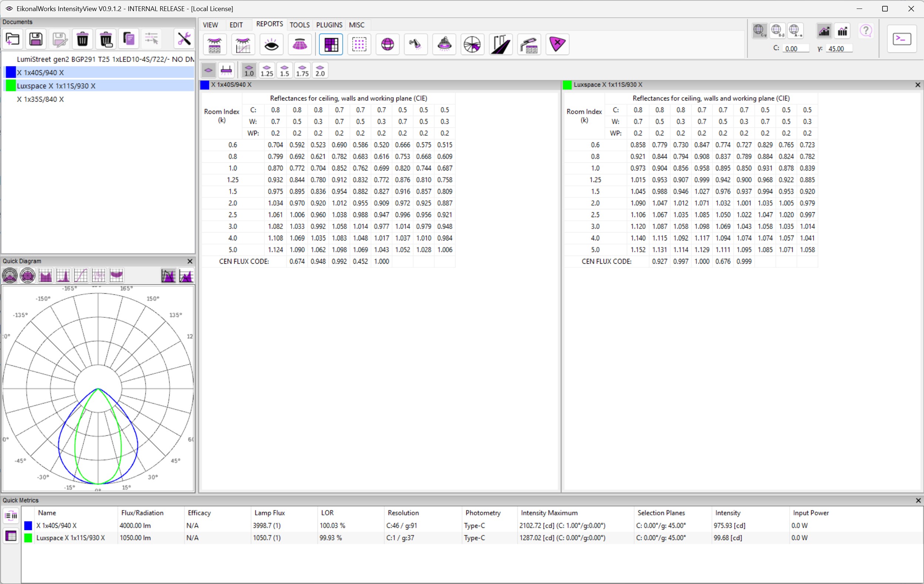Click the open eye report icon
The width and height of the screenshot is (924, 584).
(272, 44)
